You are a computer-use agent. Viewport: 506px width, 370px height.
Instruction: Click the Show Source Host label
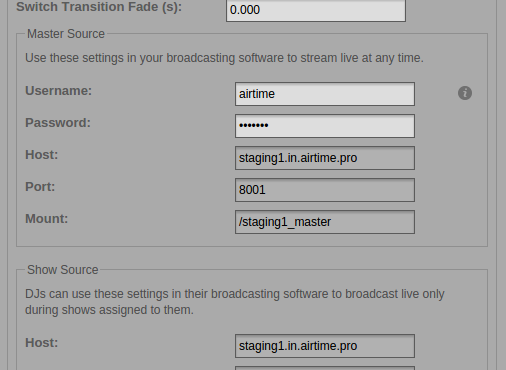42,343
